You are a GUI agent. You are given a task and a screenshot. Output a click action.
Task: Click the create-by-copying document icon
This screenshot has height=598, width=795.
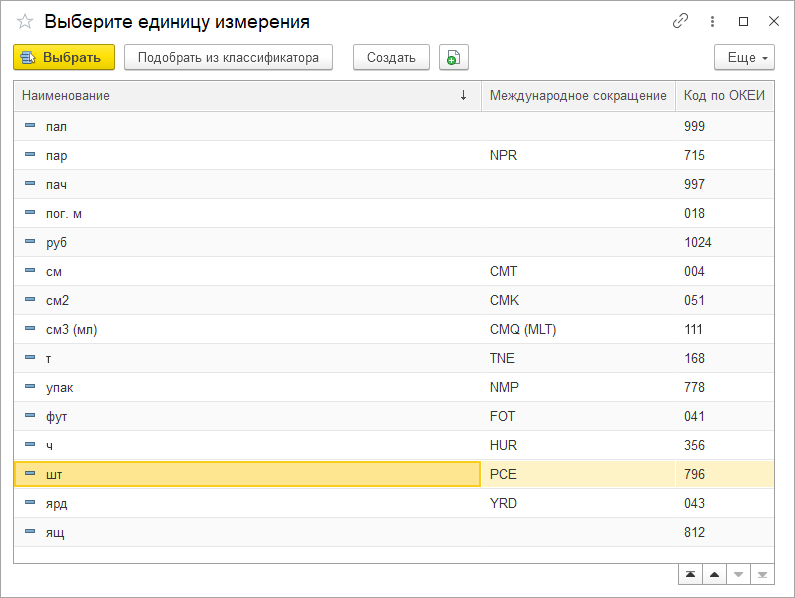tap(453, 58)
